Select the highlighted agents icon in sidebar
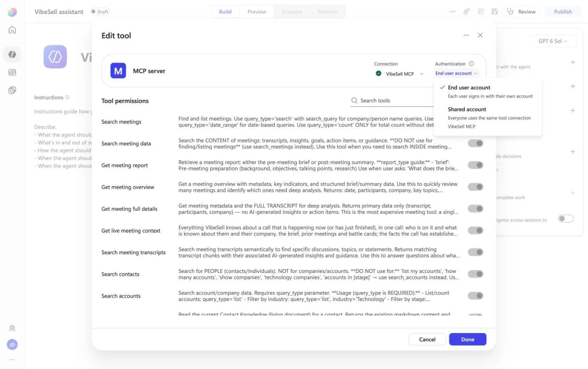Viewport: 588px width, 369px height. coord(12,54)
